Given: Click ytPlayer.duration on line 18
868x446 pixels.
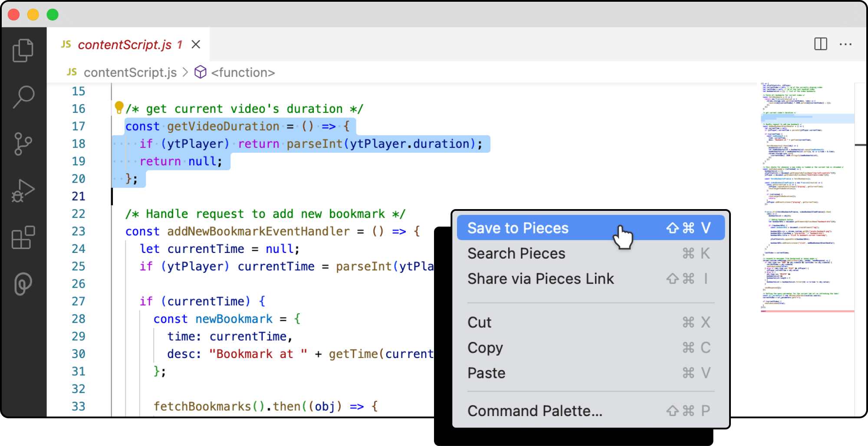Looking at the screenshot, I should coord(410,144).
